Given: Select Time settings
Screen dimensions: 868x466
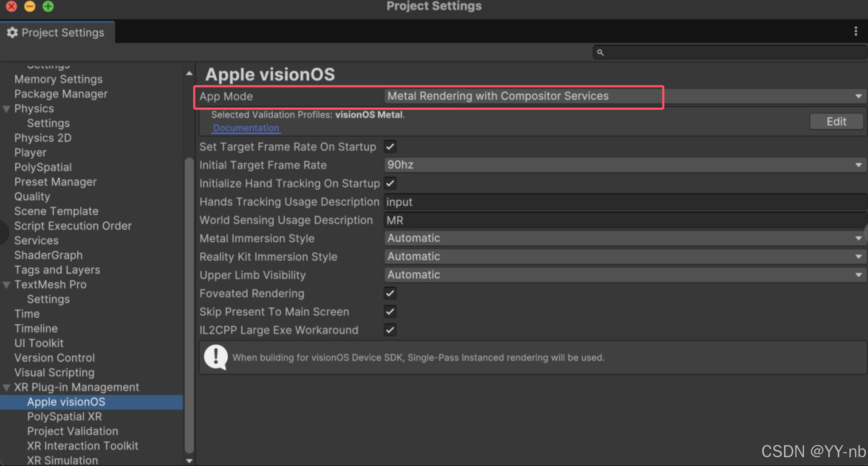Looking at the screenshot, I should (27, 314).
